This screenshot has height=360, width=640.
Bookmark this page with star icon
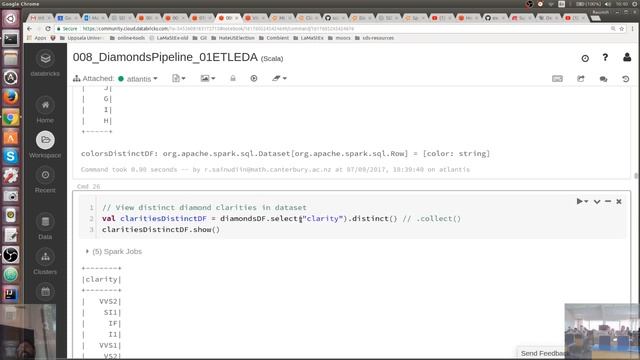click(x=622, y=29)
